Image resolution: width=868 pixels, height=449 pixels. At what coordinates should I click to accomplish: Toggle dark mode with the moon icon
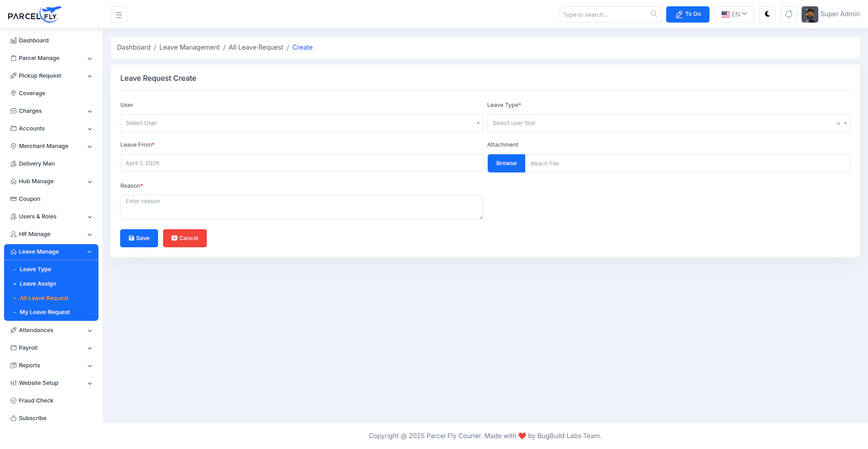(767, 14)
